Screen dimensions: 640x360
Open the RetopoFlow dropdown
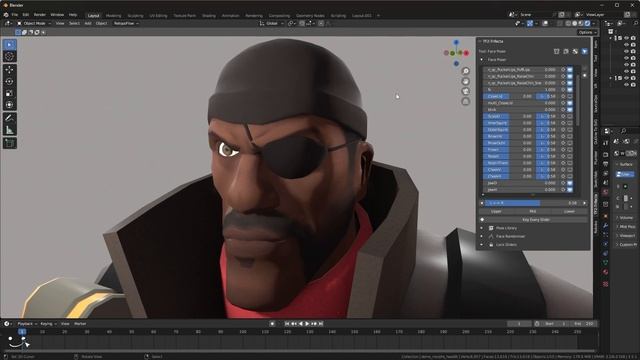click(x=126, y=23)
